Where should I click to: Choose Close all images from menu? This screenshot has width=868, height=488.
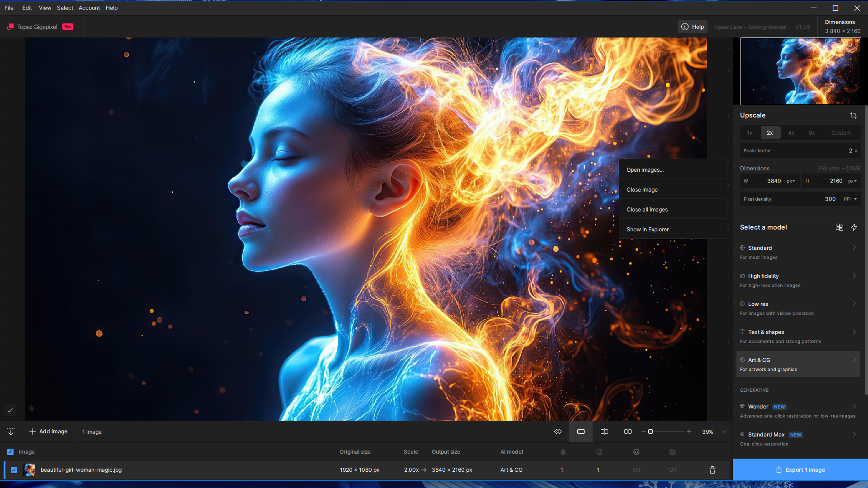(647, 210)
